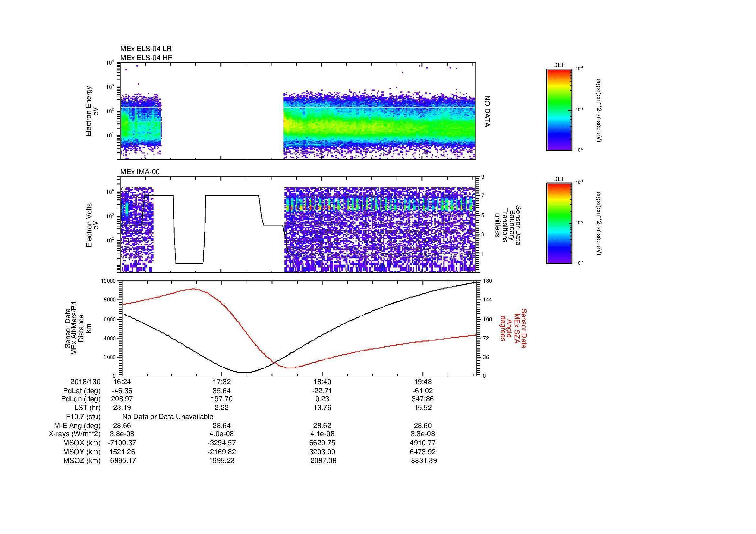Viewport: 756px width, 534px height.
Task: Click the time tick '18:40'
Action: point(322,382)
